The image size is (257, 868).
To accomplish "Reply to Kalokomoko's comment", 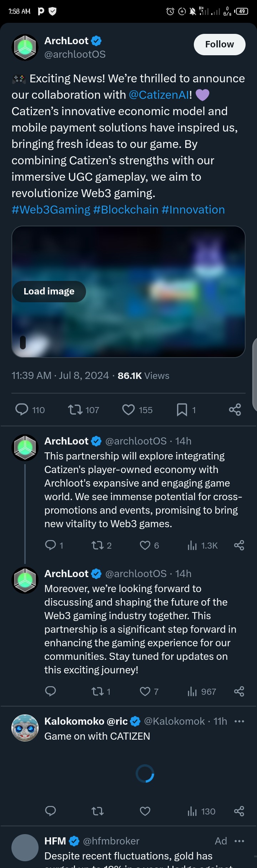I will coord(50,811).
